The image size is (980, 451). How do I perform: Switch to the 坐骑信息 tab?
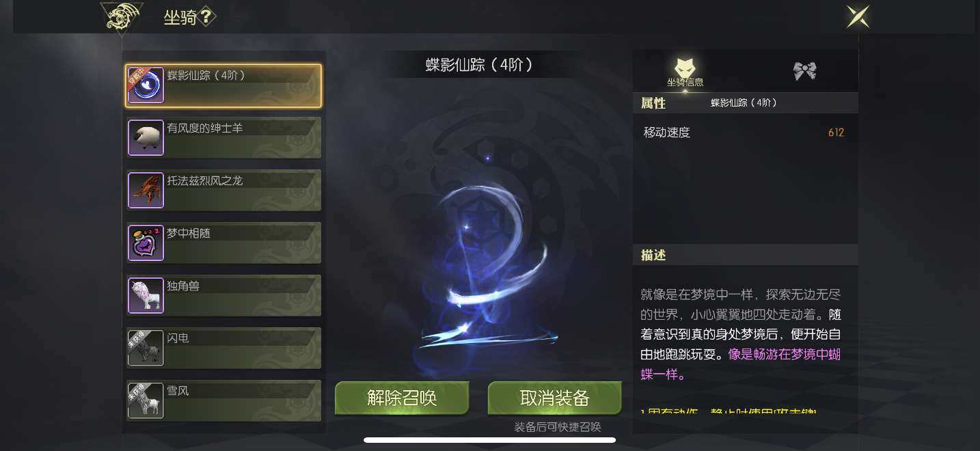pos(685,72)
